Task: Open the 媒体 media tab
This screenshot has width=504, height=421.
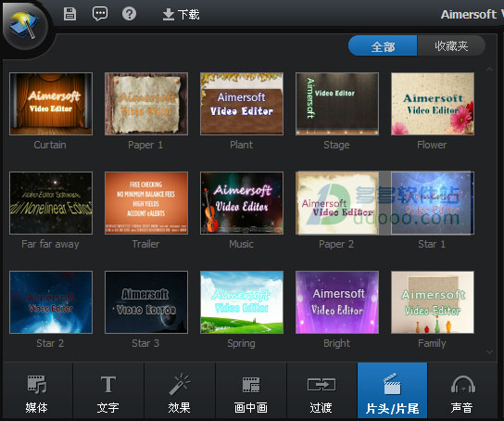Action: [37, 391]
